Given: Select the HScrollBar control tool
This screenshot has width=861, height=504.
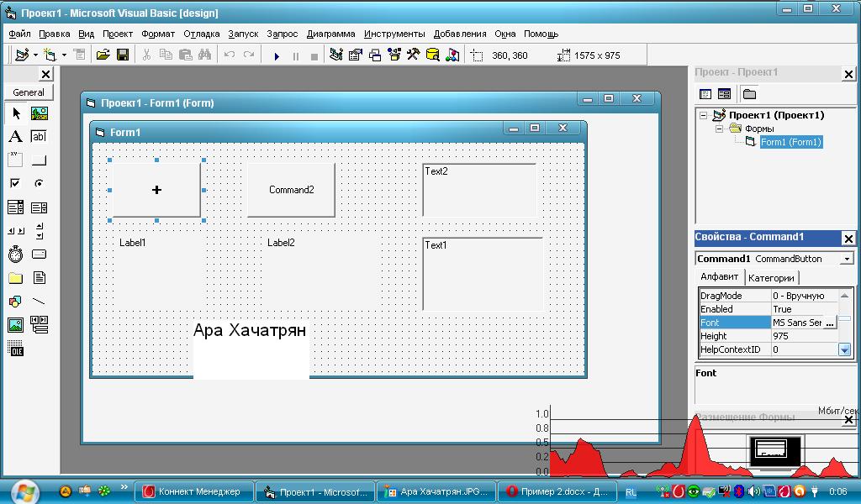Looking at the screenshot, I should point(16,231).
